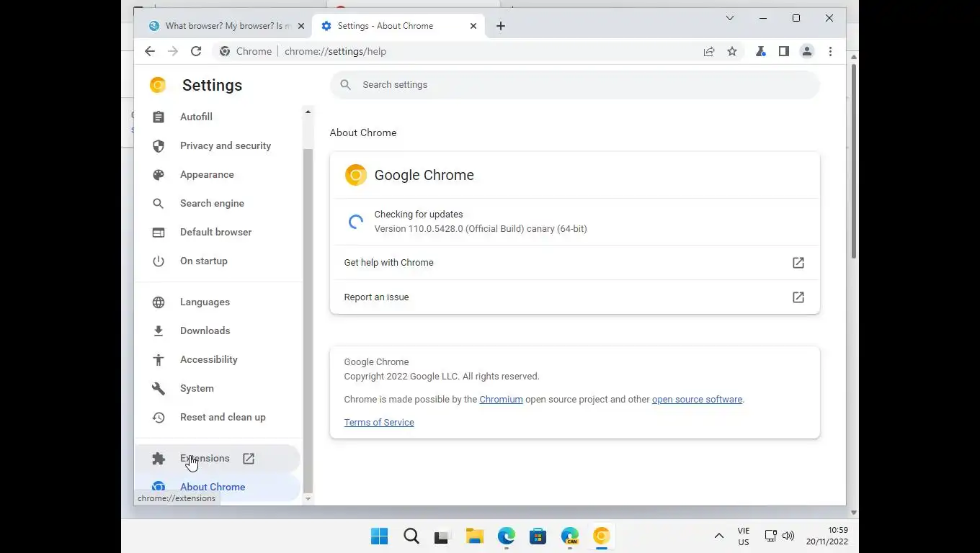Expand the system tray hidden icons chevron
Viewport: 980px width, 553px height.
[x=718, y=536]
